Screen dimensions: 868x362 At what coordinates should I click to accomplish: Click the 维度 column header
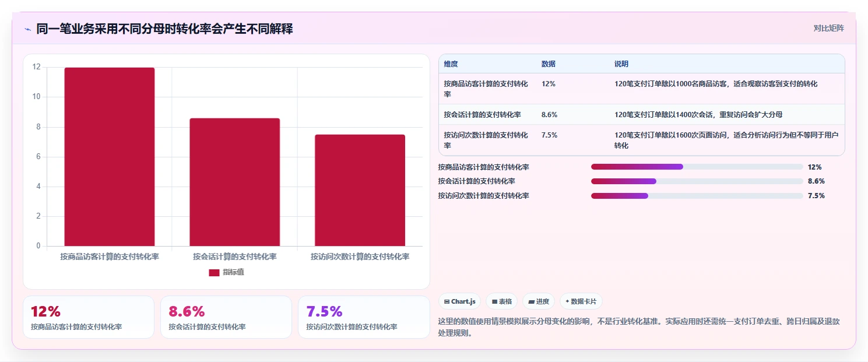[451, 64]
